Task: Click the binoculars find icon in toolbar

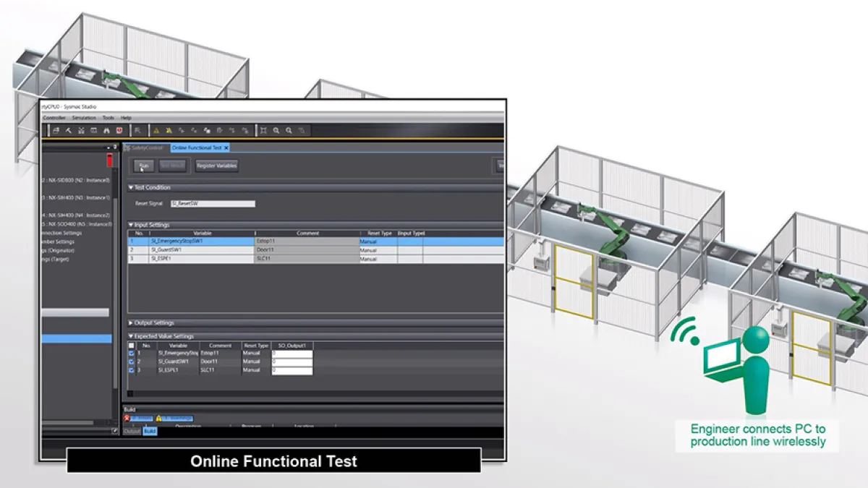Action: 106,131
